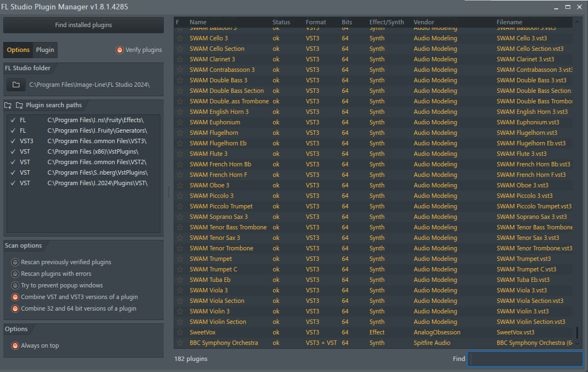Star the SWAM Flugelhorn Eb plugin
Screen dimensions: 588x372
click(180, 143)
